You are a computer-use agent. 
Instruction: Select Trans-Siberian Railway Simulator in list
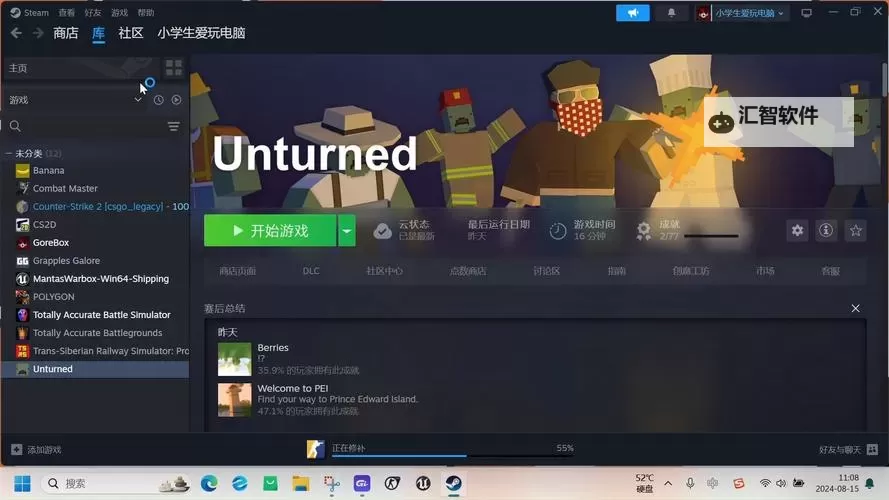coord(111,351)
